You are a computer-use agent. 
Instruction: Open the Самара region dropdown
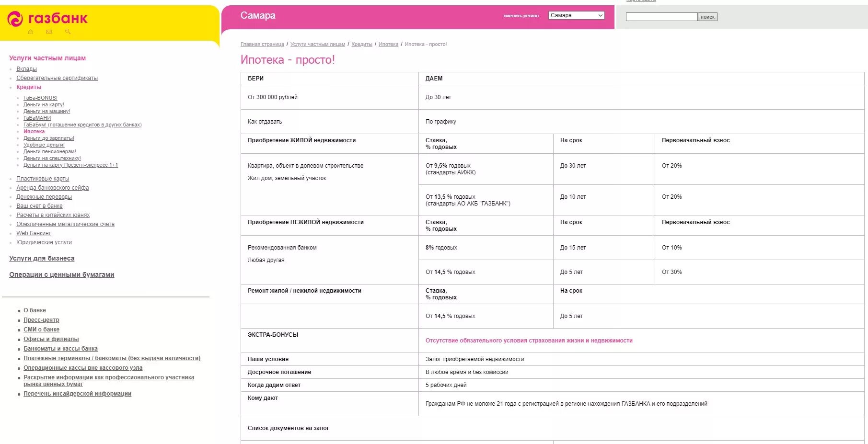coord(576,15)
